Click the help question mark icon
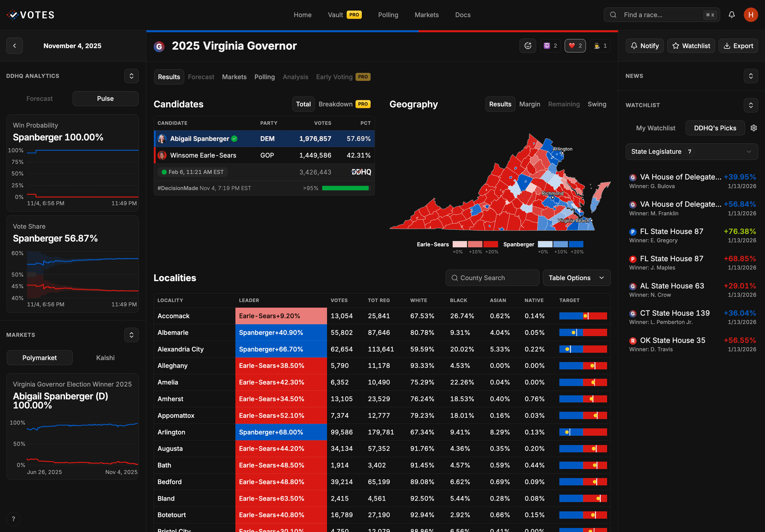 tap(14, 519)
